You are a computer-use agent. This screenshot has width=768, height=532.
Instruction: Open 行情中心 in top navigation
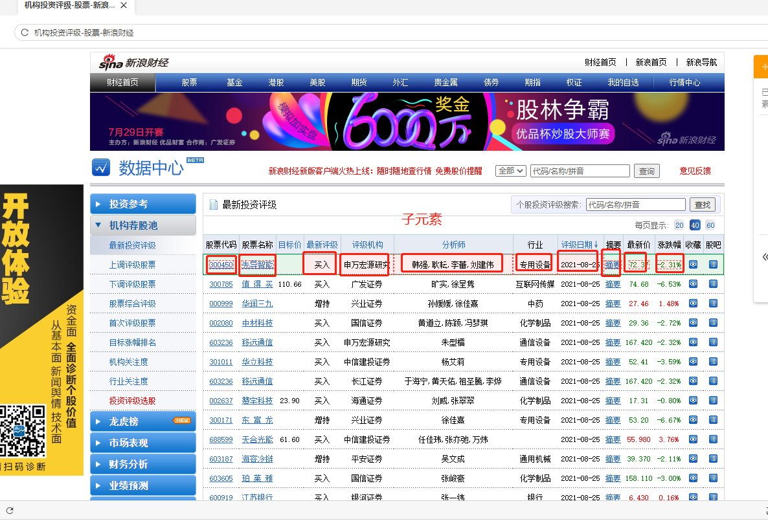pyautogui.click(x=684, y=83)
